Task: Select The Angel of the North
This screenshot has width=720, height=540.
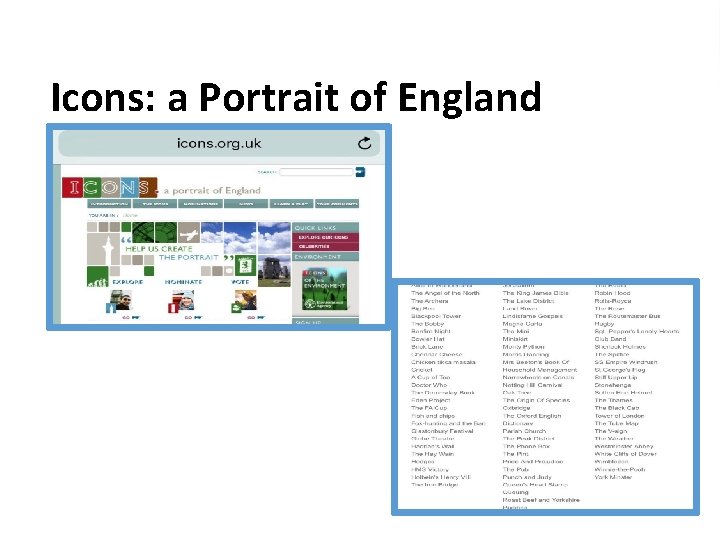Action: pyautogui.click(x=445, y=293)
